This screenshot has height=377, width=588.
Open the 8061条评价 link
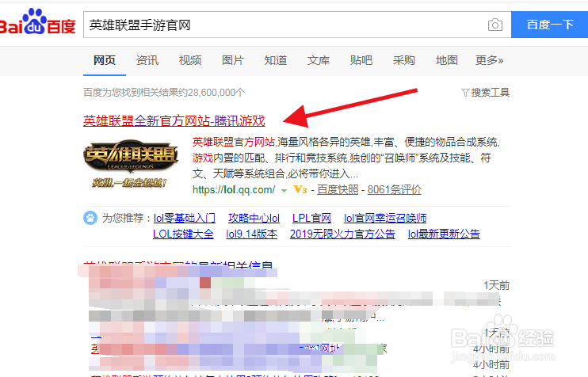pyautogui.click(x=395, y=189)
